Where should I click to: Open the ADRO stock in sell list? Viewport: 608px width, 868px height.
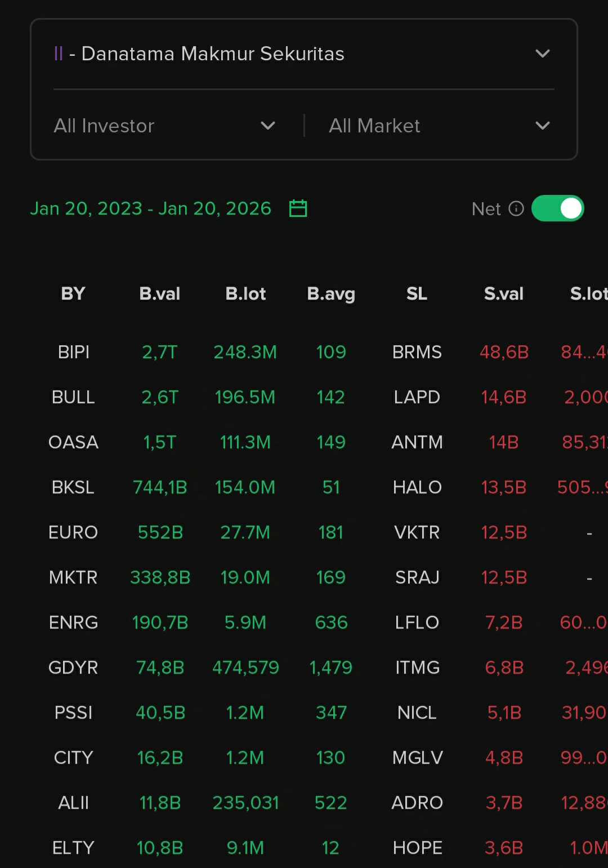pyautogui.click(x=417, y=803)
